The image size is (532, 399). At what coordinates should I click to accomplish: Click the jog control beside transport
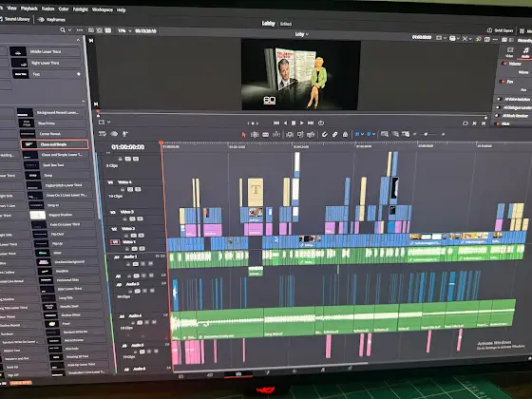pos(253,123)
